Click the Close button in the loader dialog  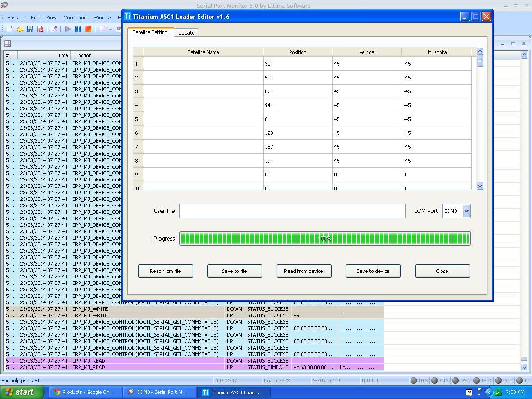pos(442,271)
